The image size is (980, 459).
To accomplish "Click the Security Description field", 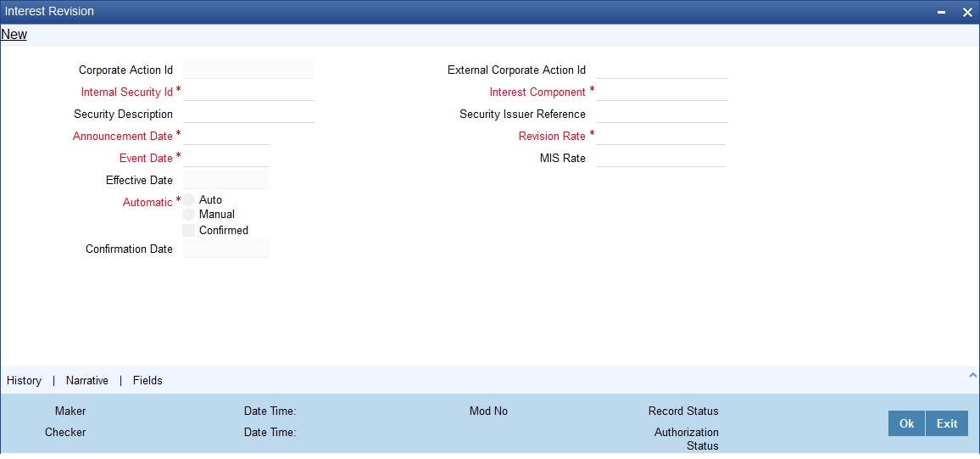I will 248,114.
